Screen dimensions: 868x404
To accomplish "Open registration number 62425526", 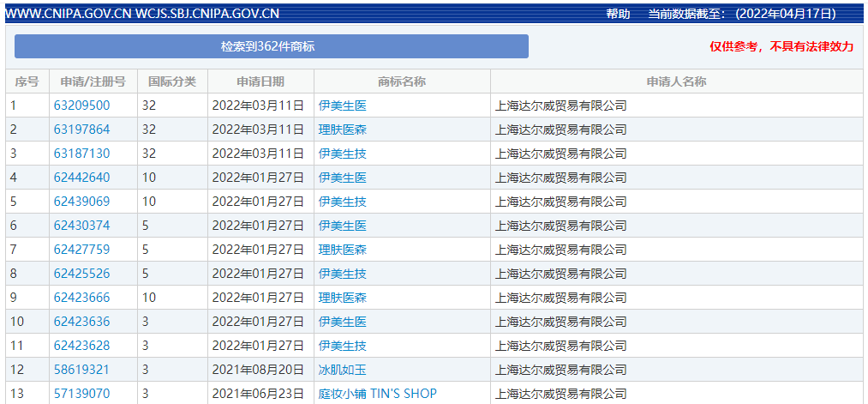I will click(x=82, y=274).
